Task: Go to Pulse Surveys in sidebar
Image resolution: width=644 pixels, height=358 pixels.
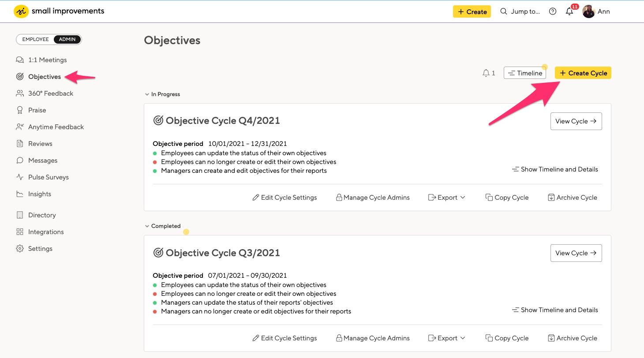Action: coord(48,177)
